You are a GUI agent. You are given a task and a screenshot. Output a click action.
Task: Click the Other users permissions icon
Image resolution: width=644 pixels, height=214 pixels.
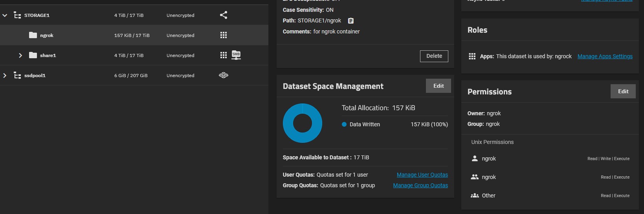tap(475, 196)
